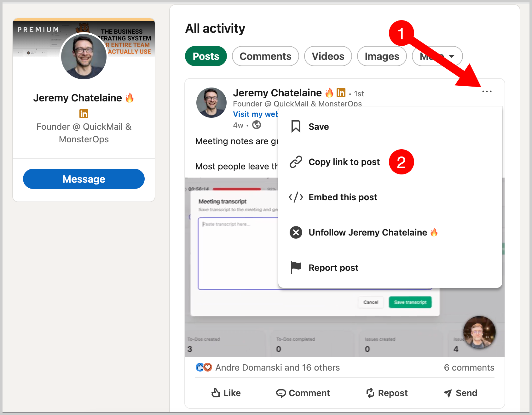This screenshot has width=532, height=415.
Task: Click the presenter's round video bubble
Action: coord(479,332)
